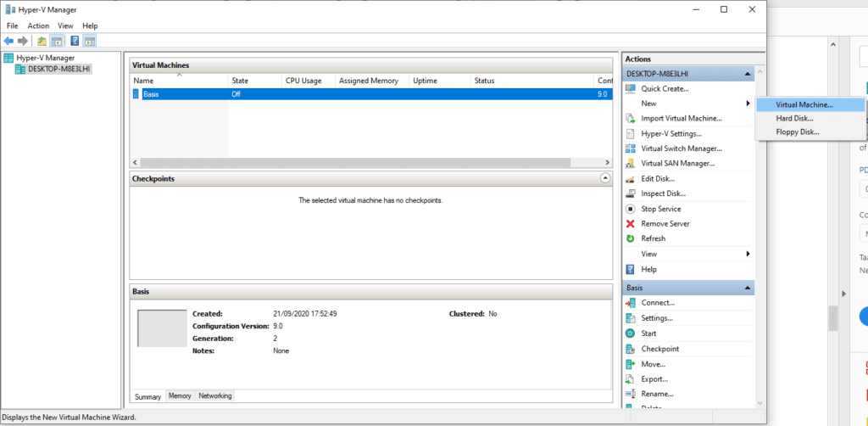Click scroll left arrow in Virtual Machines list
This screenshot has height=426, width=868.
135,162
